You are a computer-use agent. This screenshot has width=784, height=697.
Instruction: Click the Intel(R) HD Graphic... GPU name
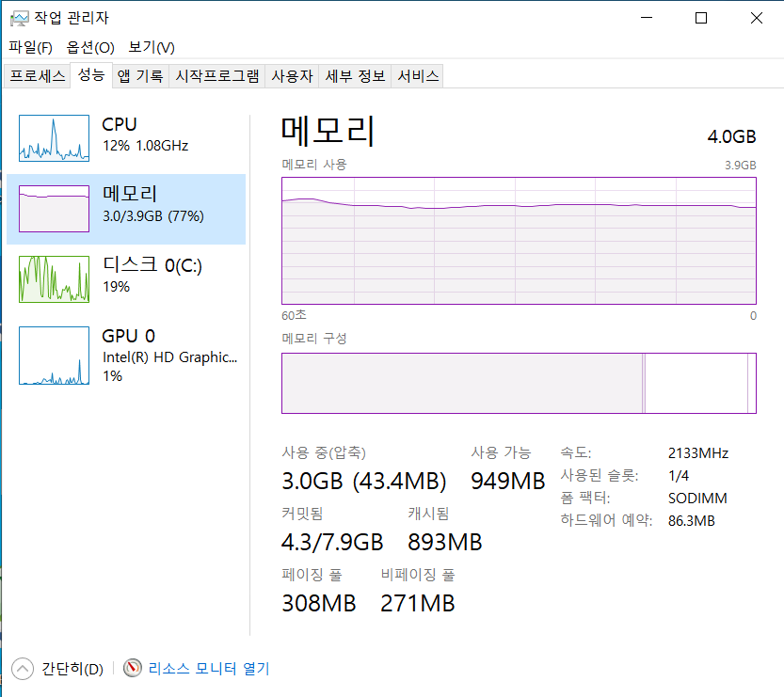[170, 357]
